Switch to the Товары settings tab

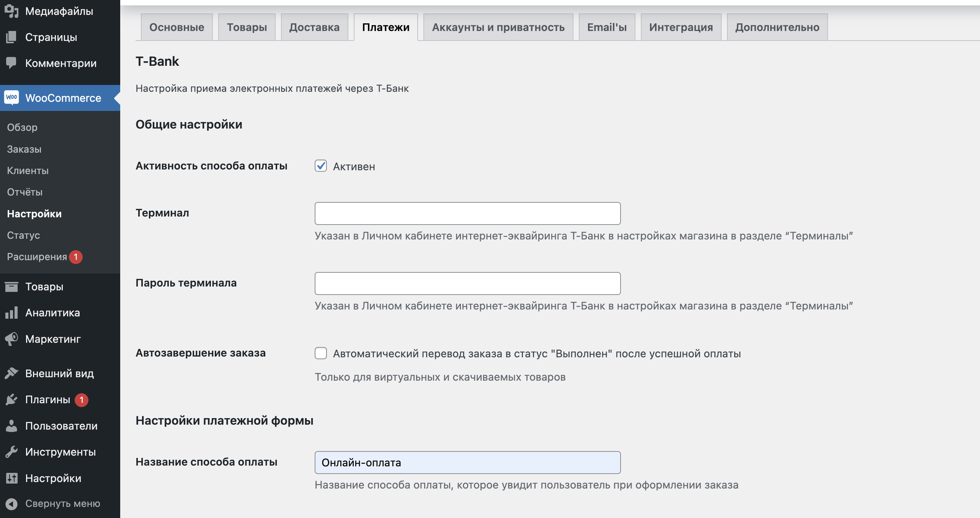pyautogui.click(x=247, y=27)
